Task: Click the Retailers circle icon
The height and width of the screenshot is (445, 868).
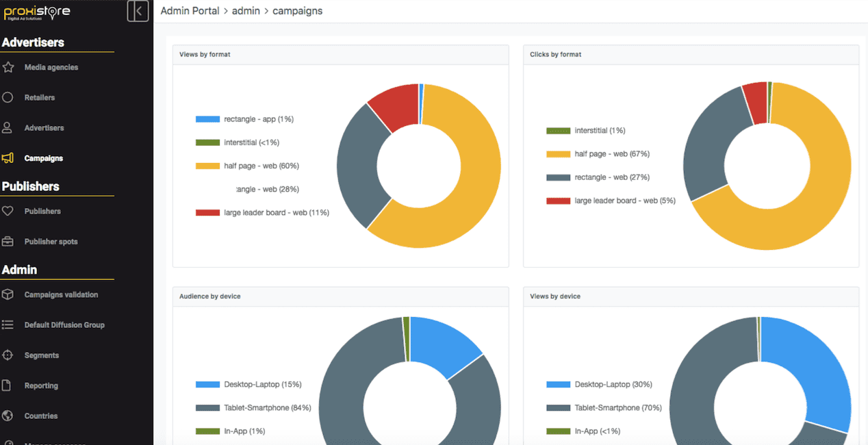Action: 8,97
